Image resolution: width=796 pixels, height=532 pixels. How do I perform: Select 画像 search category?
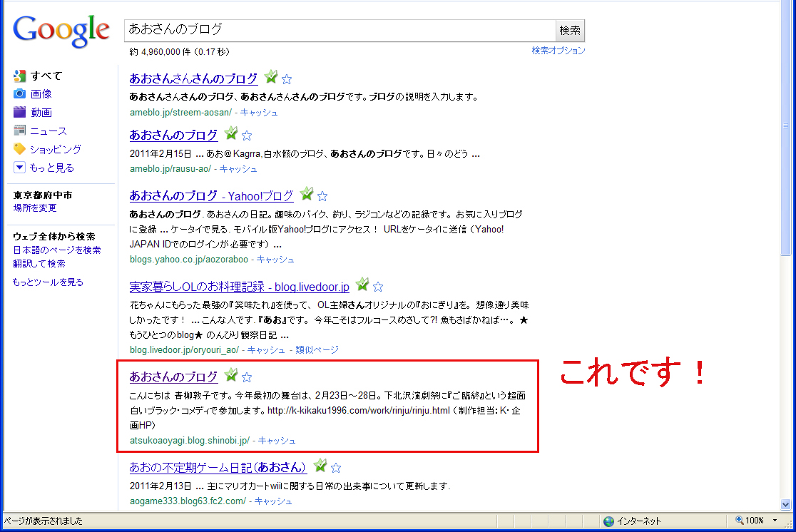(41, 94)
